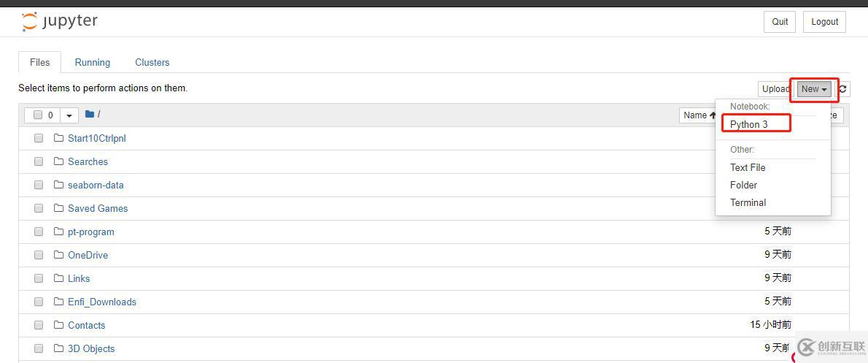Choose Python 3 from the New menu
This screenshot has width=868, height=363.
[x=749, y=124]
